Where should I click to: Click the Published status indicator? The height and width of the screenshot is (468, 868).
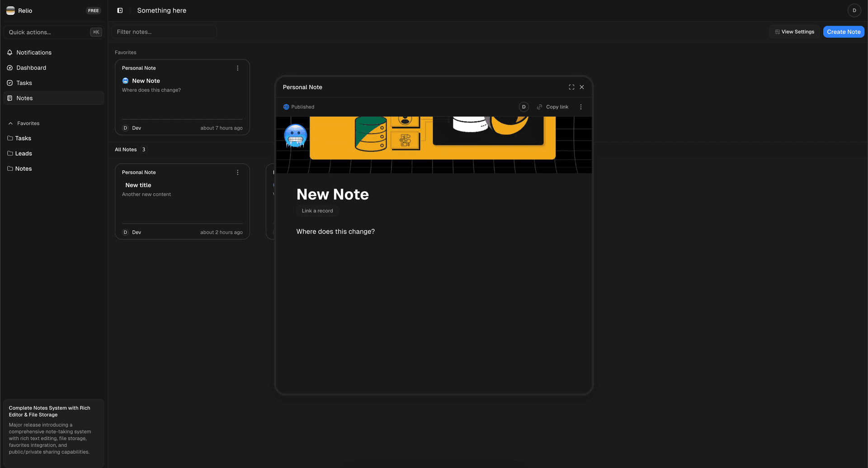[299, 107]
